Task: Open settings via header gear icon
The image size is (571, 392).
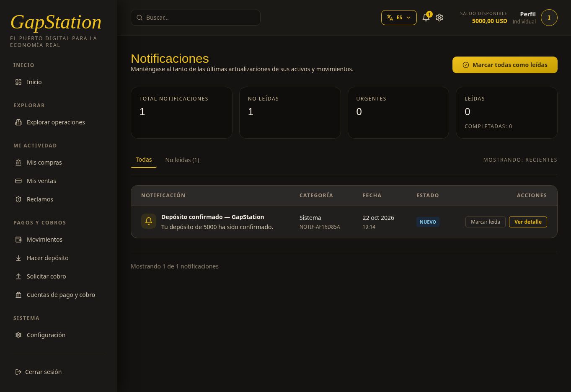Action: 439,18
